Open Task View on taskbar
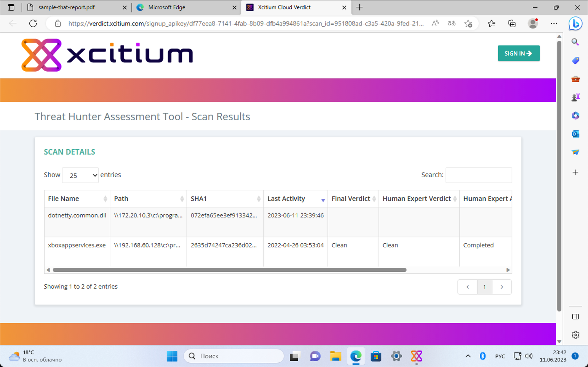The height and width of the screenshot is (367, 588). point(294,356)
